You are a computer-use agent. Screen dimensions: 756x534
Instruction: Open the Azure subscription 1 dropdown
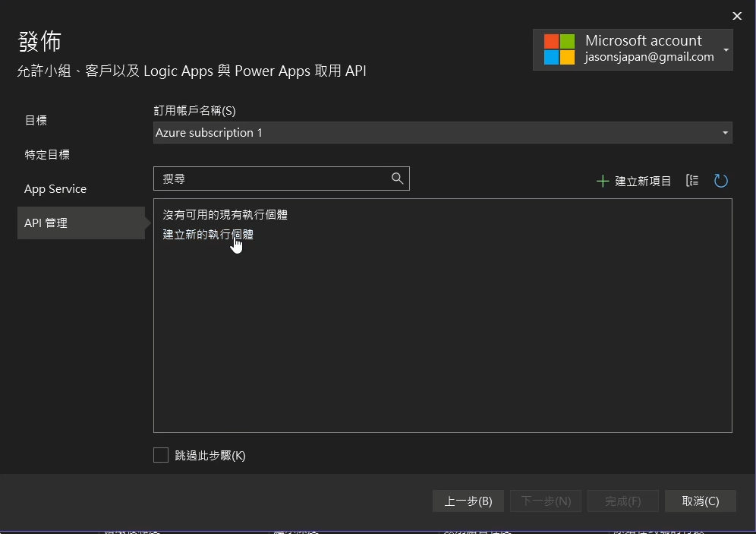point(443,133)
